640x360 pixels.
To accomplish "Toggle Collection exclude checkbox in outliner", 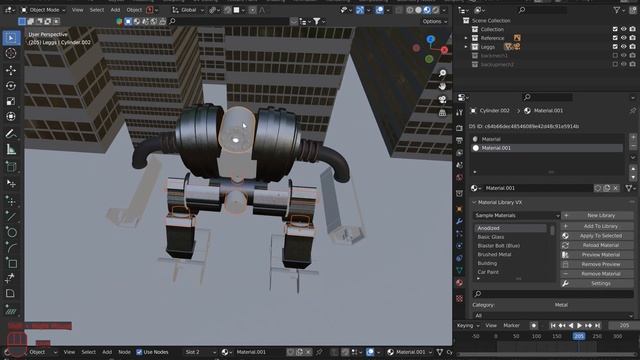I will click(615, 29).
